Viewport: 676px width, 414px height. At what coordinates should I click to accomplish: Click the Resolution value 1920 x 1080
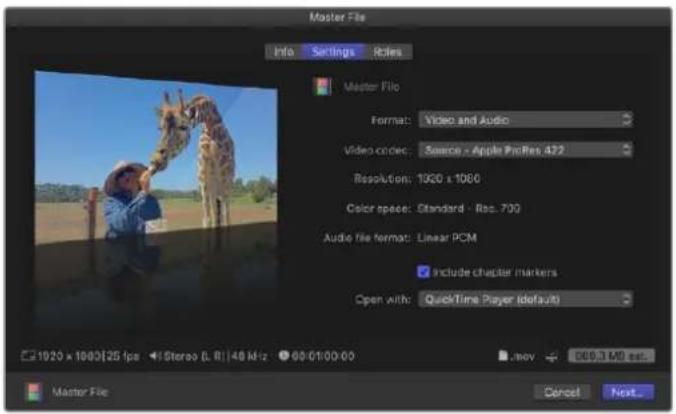click(448, 179)
